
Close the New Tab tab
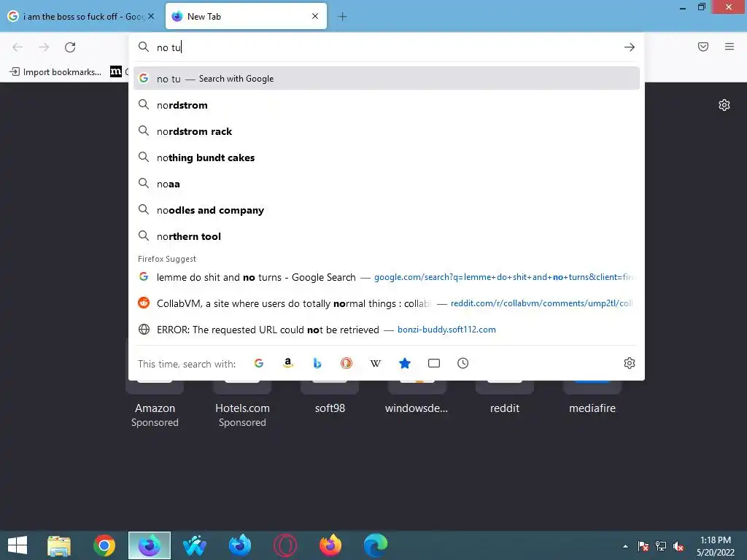click(x=315, y=16)
